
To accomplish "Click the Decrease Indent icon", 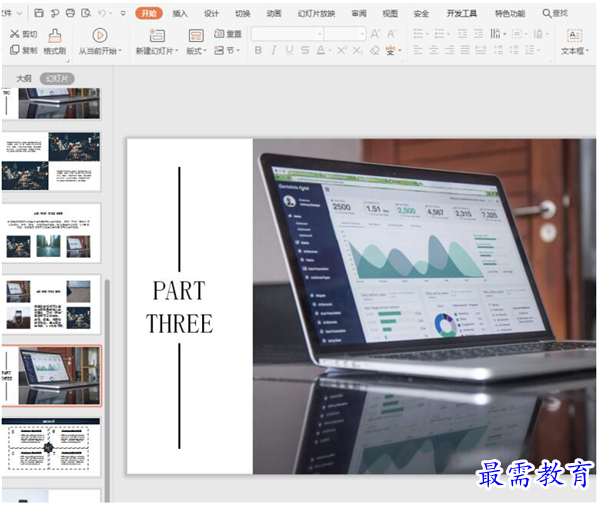I will click(x=462, y=34).
